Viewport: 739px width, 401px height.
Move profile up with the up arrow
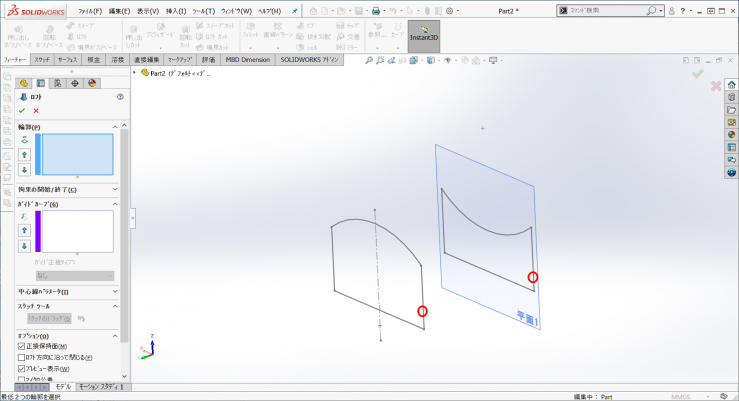(24, 156)
